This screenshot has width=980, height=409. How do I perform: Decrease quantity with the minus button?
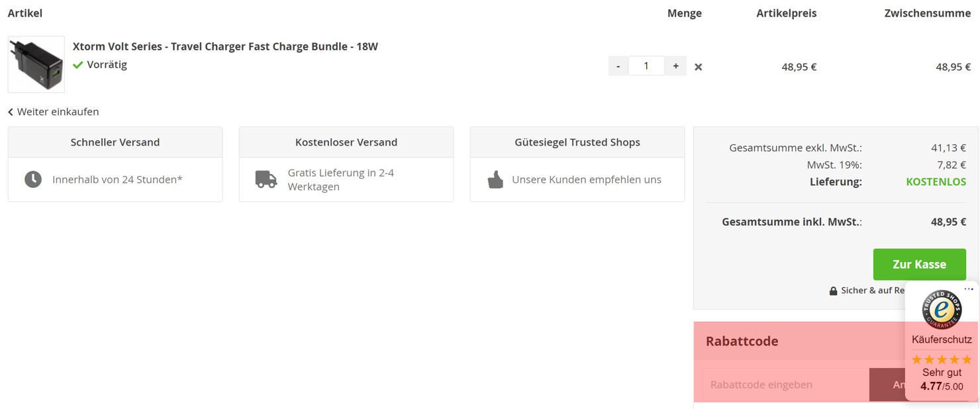[618, 66]
